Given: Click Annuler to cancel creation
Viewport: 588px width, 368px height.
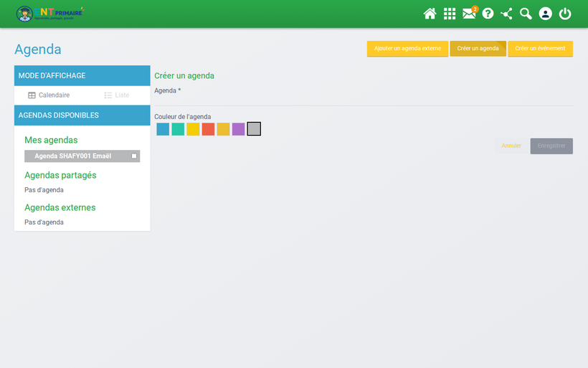Looking at the screenshot, I should pyautogui.click(x=511, y=146).
